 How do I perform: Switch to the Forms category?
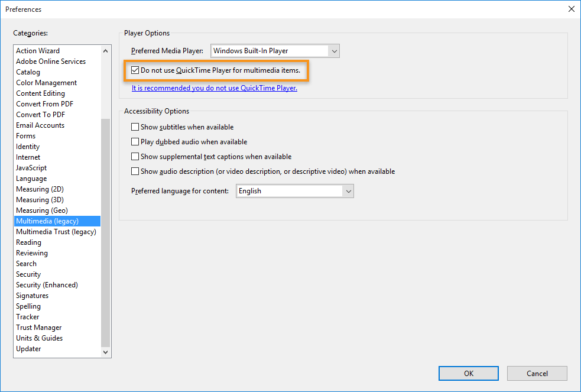25,135
